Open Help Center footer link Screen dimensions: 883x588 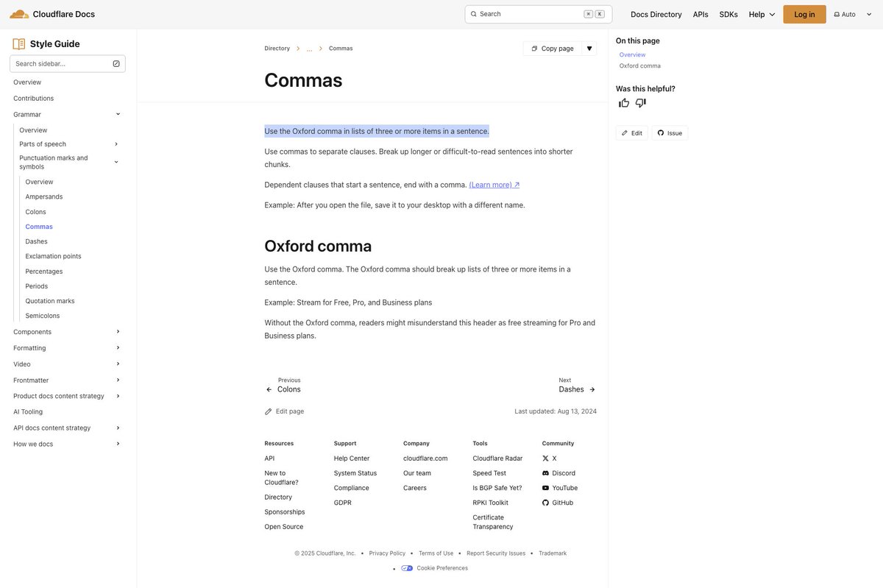(x=352, y=458)
